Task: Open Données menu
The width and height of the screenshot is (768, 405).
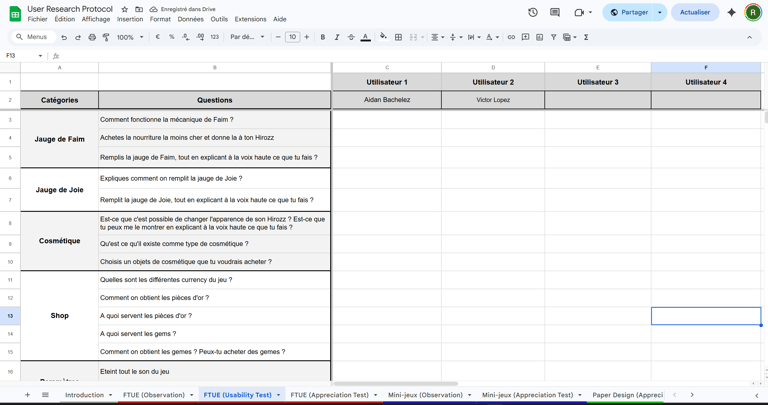Action: point(191,19)
